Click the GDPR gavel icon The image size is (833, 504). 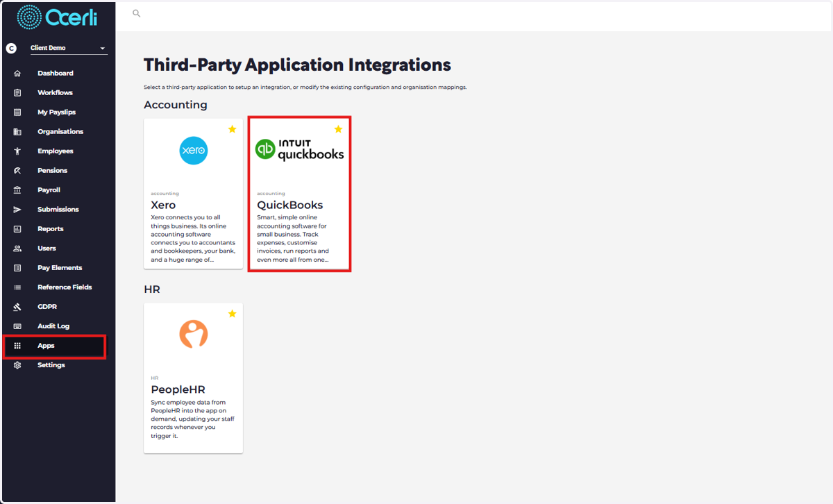[x=17, y=307]
